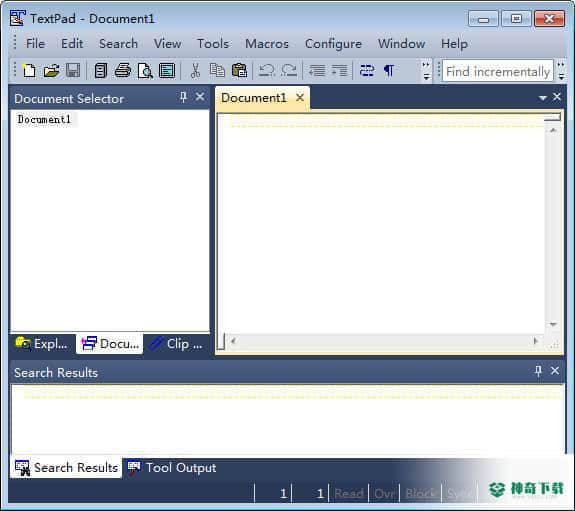575x511 pixels.
Task: Click the editor scroll up arrow
Action: [x=553, y=130]
